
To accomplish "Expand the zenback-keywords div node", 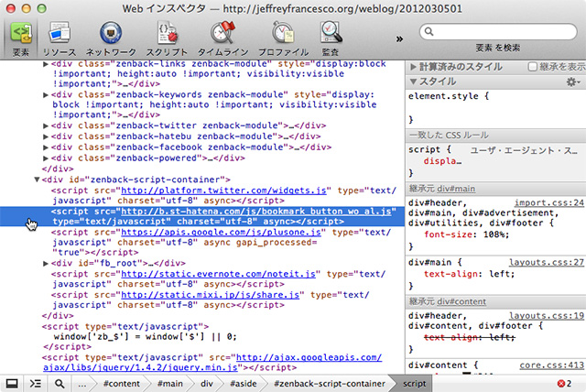I will (45, 95).
